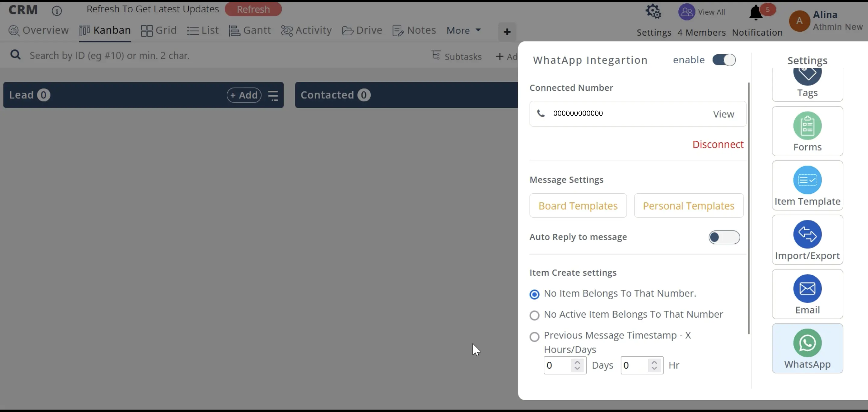
Task: Click the '4 Members' label
Action: (702, 33)
